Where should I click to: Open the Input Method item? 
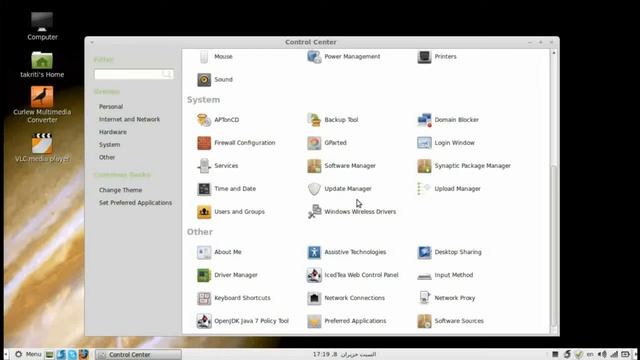pyautogui.click(x=445, y=275)
